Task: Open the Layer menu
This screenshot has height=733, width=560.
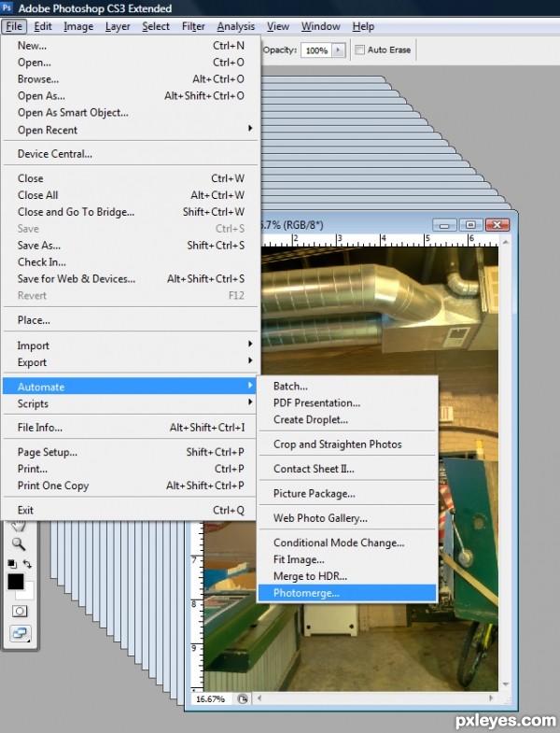Action: tap(118, 26)
